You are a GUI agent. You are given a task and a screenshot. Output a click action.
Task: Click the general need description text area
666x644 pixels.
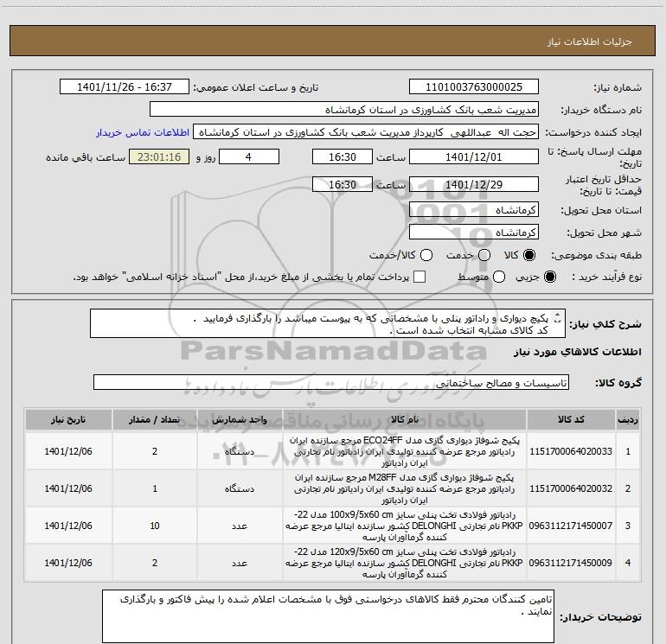328,324
